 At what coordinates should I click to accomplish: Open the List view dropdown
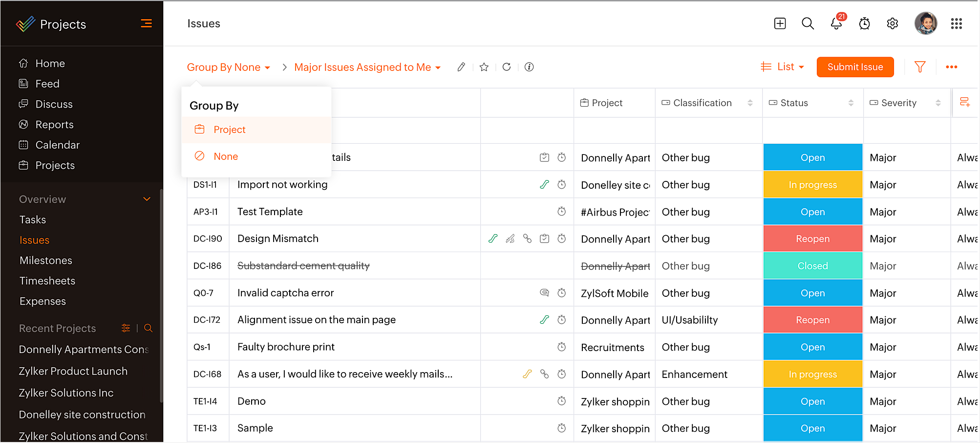783,67
